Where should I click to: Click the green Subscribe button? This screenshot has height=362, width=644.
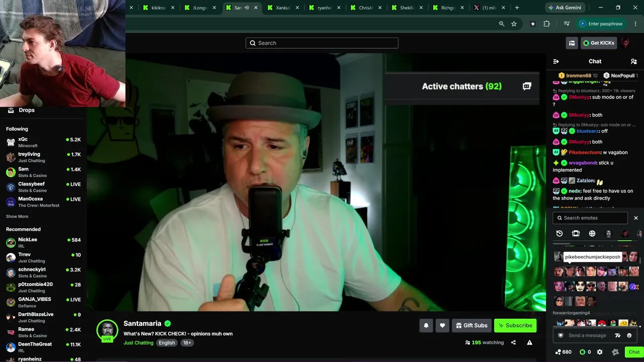[x=515, y=326]
